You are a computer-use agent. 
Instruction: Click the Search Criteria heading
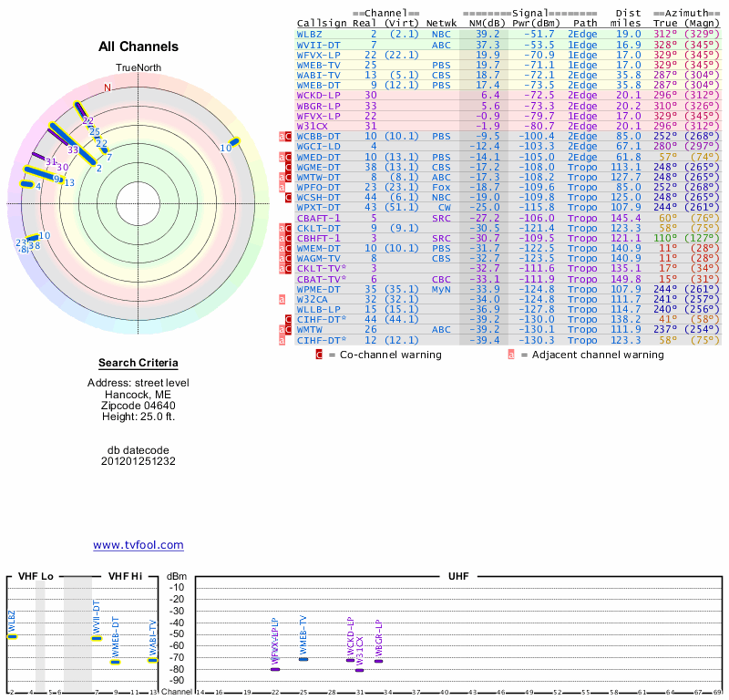[x=139, y=363]
